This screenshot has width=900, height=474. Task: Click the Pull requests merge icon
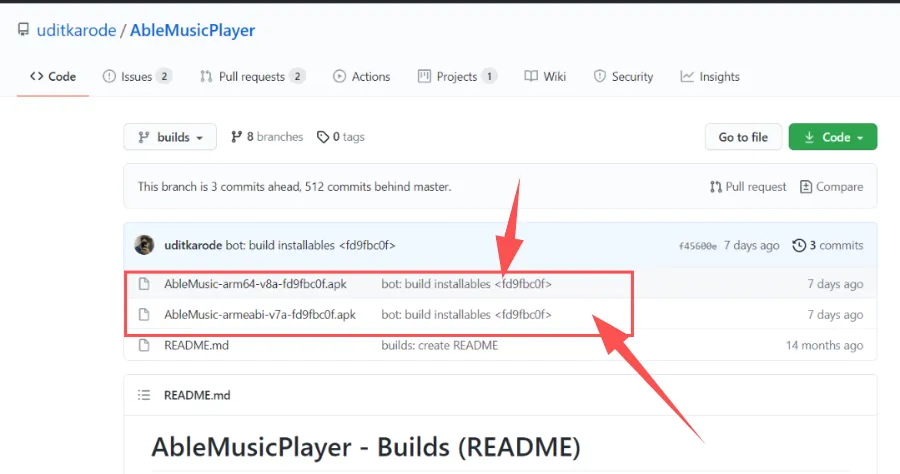[x=206, y=76]
